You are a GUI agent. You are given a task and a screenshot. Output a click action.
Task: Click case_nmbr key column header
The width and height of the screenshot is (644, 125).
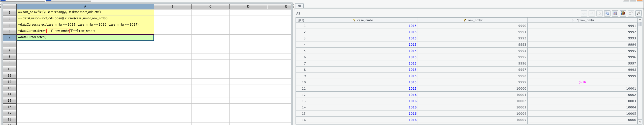(362, 20)
